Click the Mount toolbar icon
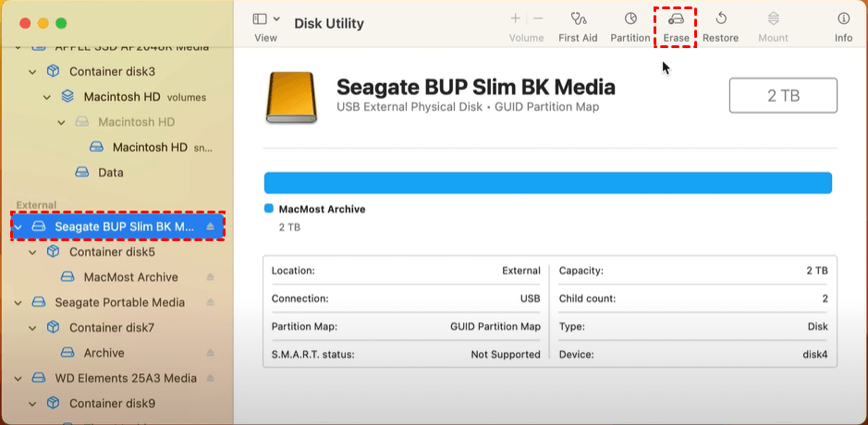 tap(773, 18)
